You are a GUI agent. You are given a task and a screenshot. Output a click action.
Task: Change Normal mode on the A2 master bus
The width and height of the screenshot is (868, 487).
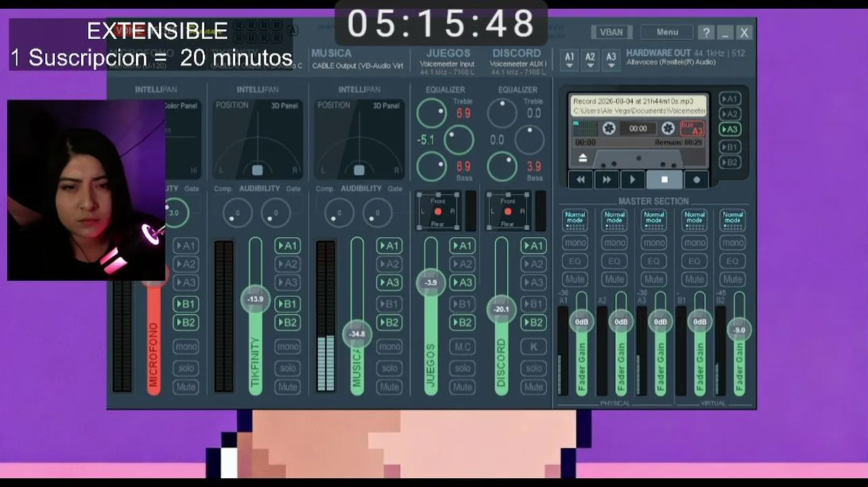click(614, 220)
